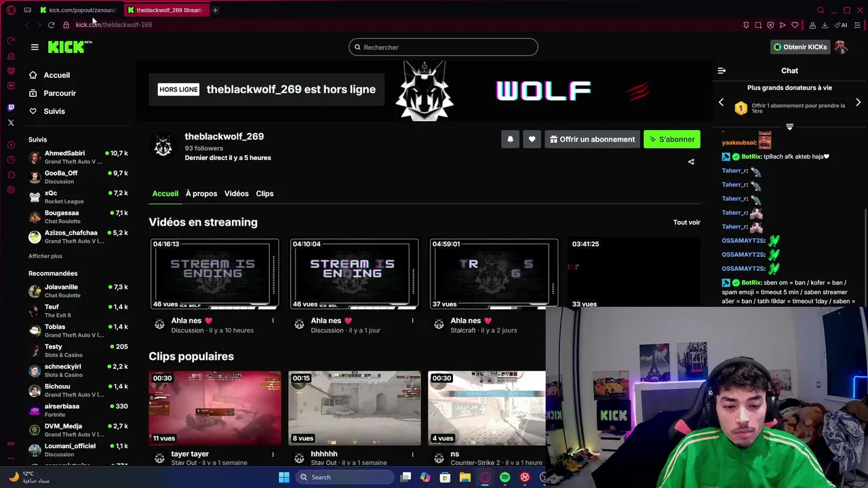The height and width of the screenshot is (488, 868).
Task: Click the pin icon in browser toolbar
Action: [746, 25]
